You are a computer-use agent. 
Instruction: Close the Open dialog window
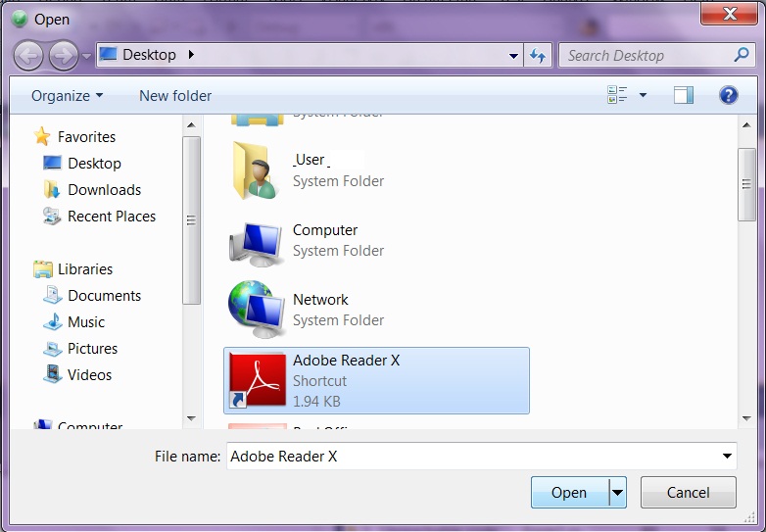pyautogui.click(x=729, y=13)
